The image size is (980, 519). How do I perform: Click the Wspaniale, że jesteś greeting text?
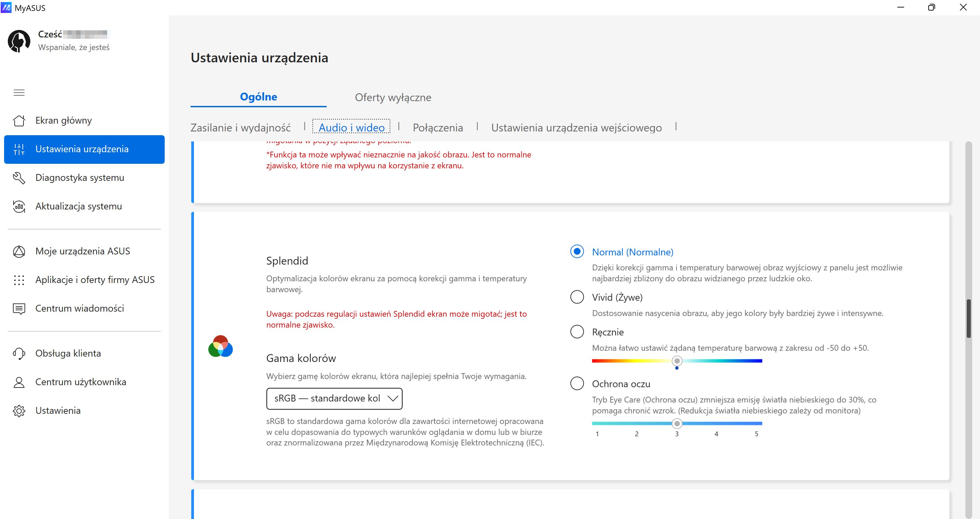point(74,47)
